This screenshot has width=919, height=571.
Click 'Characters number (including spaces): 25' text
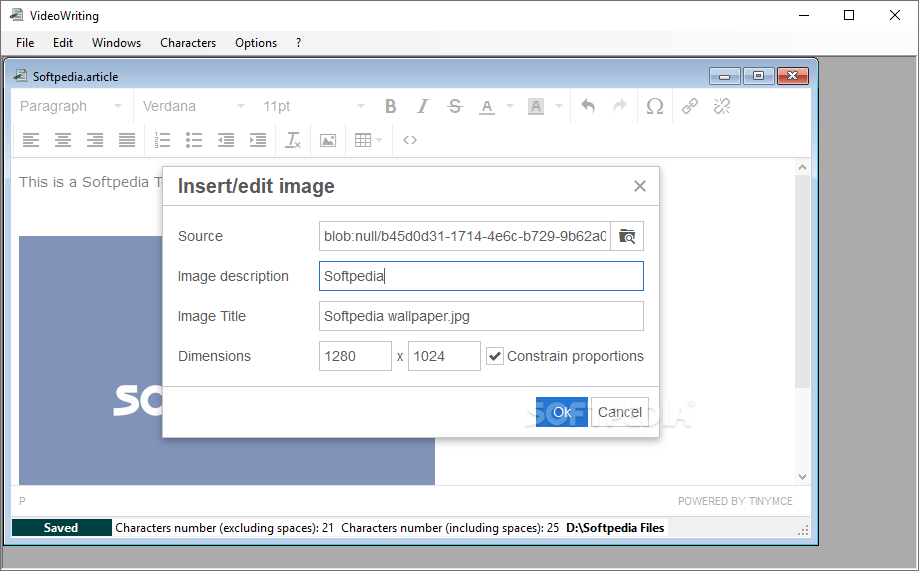coord(450,528)
